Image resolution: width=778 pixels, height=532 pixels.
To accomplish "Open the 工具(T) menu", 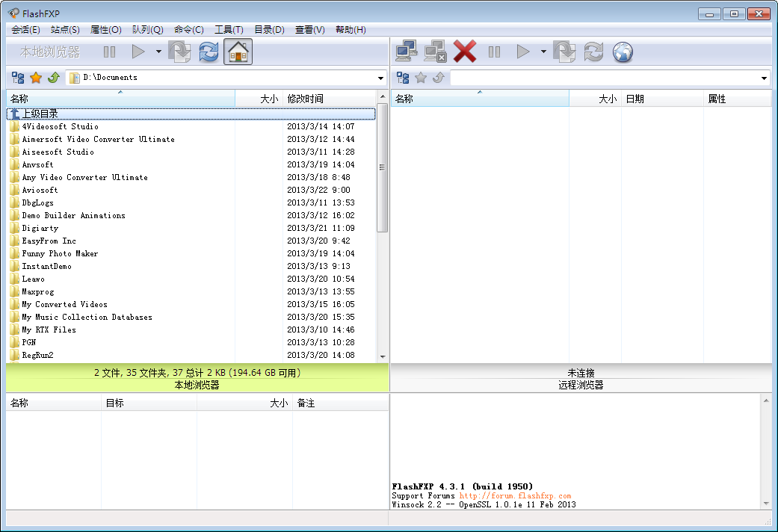I will [x=229, y=30].
